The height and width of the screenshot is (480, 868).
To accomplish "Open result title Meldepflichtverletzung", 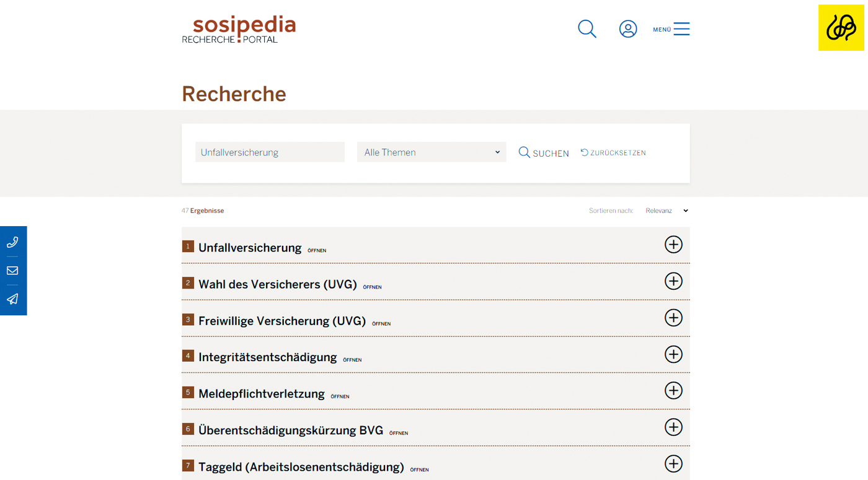I will (262, 394).
